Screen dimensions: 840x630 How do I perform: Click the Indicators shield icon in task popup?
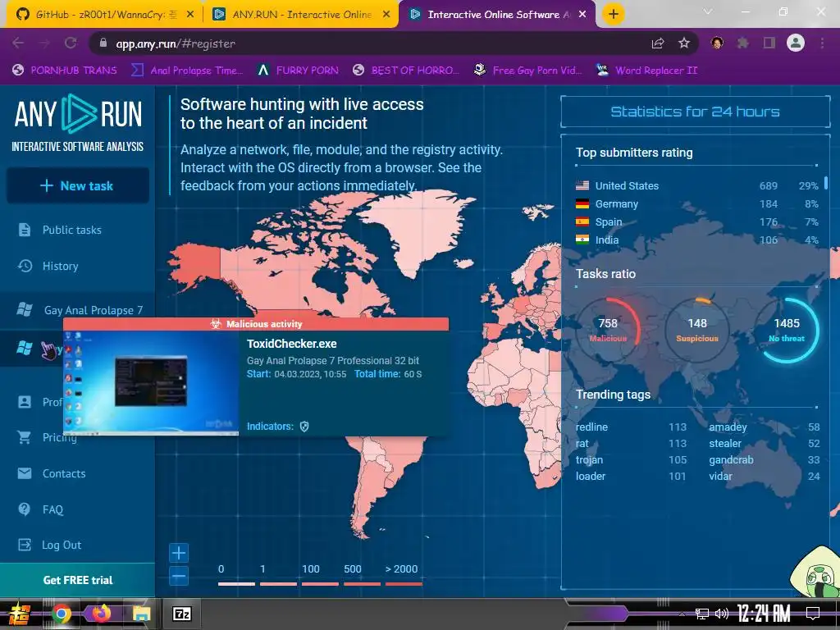tap(304, 427)
